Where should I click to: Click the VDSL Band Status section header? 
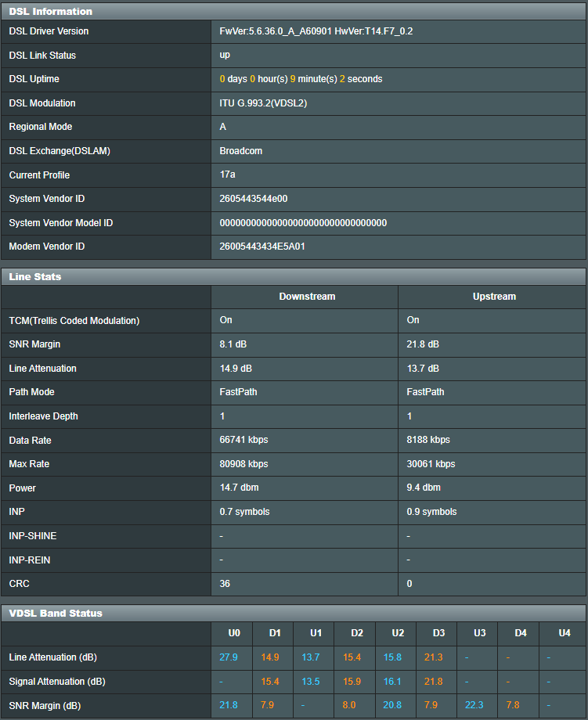pyautogui.click(x=56, y=613)
